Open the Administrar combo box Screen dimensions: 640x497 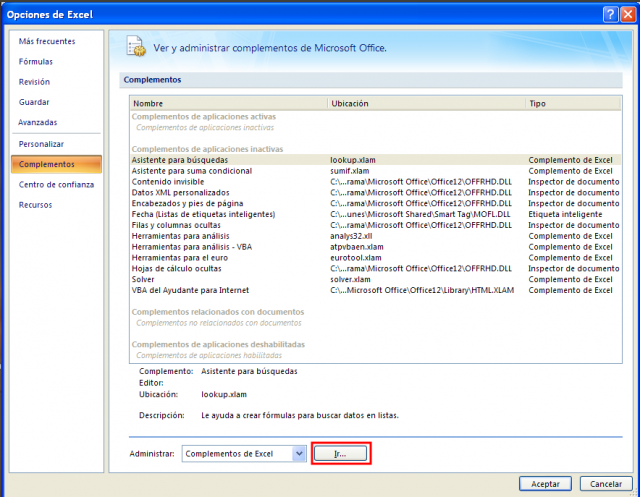coord(244,454)
